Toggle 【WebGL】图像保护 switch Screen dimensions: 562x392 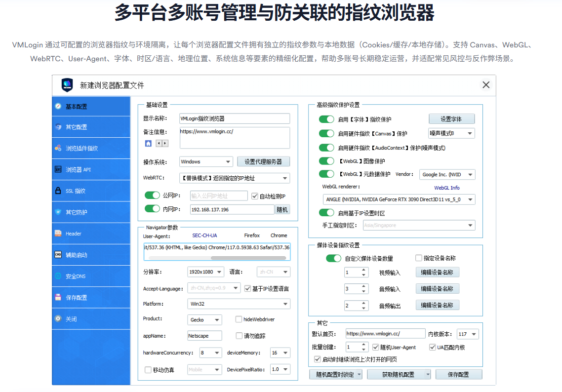[x=326, y=161]
